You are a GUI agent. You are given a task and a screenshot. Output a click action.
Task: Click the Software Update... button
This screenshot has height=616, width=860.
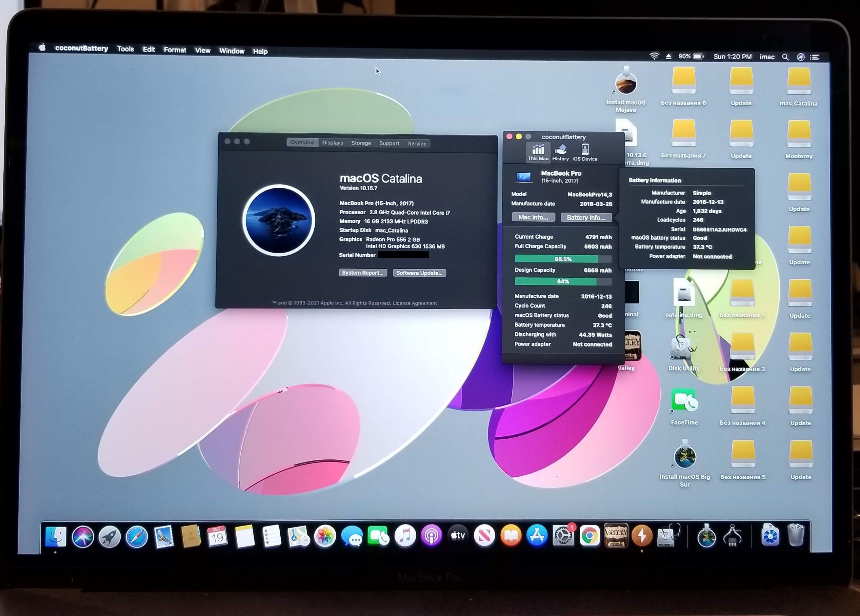[419, 273]
